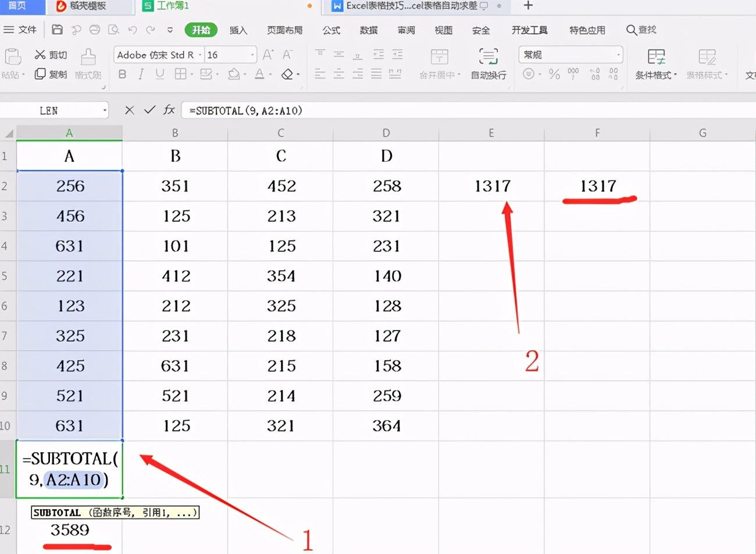This screenshot has height=554, width=756.
Task: Click inside the formula bar
Action: click(x=349, y=110)
